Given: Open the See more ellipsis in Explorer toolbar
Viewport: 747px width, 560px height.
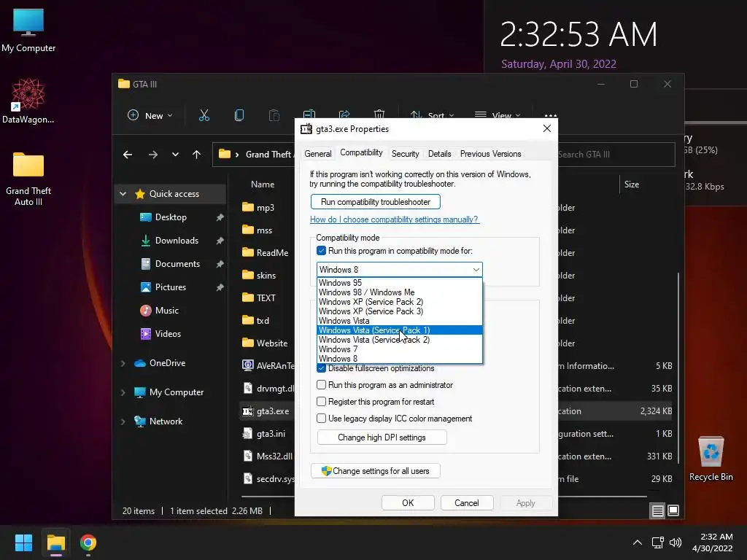Looking at the screenshot, I should click(x=550, y=115).
